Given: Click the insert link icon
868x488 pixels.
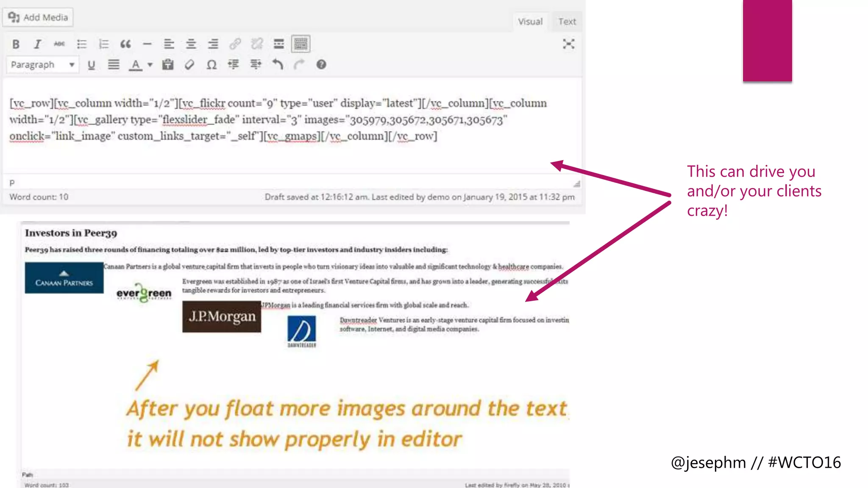Looking at the screenshot, I should [x=235, y=44].
